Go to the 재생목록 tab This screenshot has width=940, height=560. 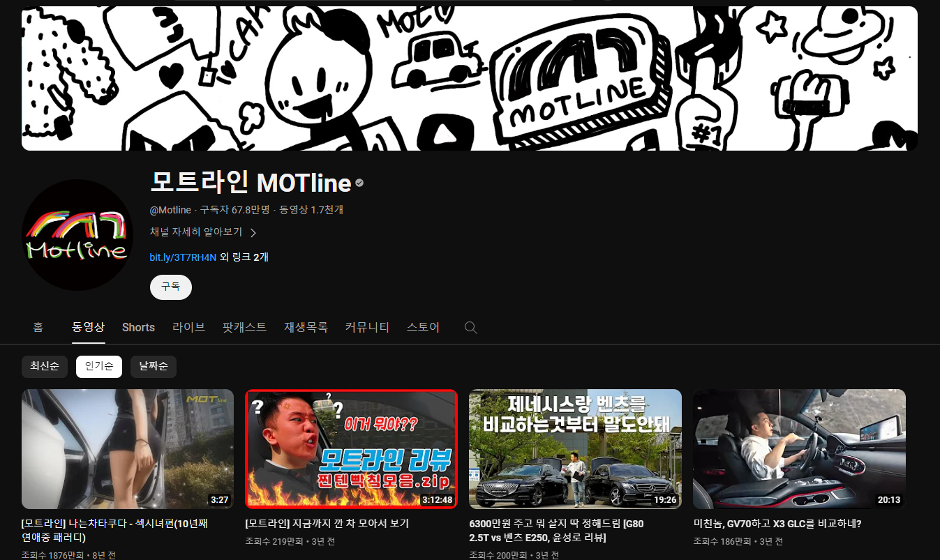[x=306, y=327]
